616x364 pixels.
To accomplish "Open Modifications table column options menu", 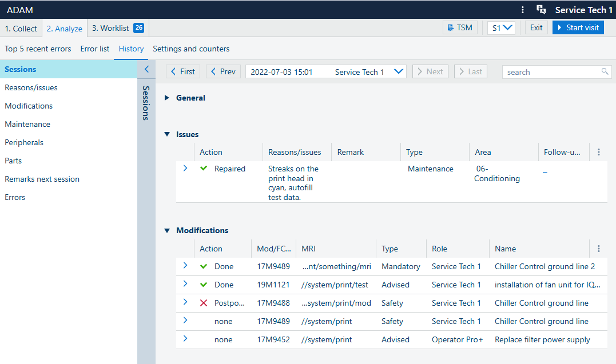I will pos(599,249).
